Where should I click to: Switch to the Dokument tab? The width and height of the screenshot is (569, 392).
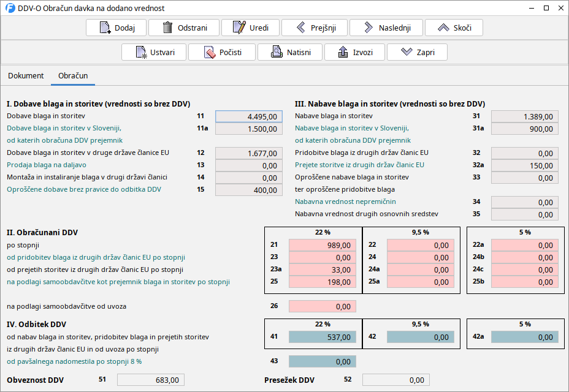[26, 76]
